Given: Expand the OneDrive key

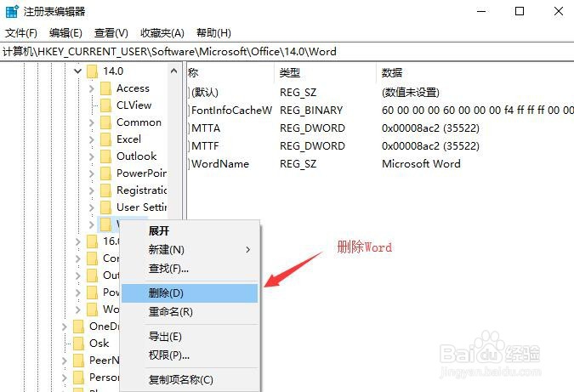Looking at the screenshot, I should pos(65,327).
